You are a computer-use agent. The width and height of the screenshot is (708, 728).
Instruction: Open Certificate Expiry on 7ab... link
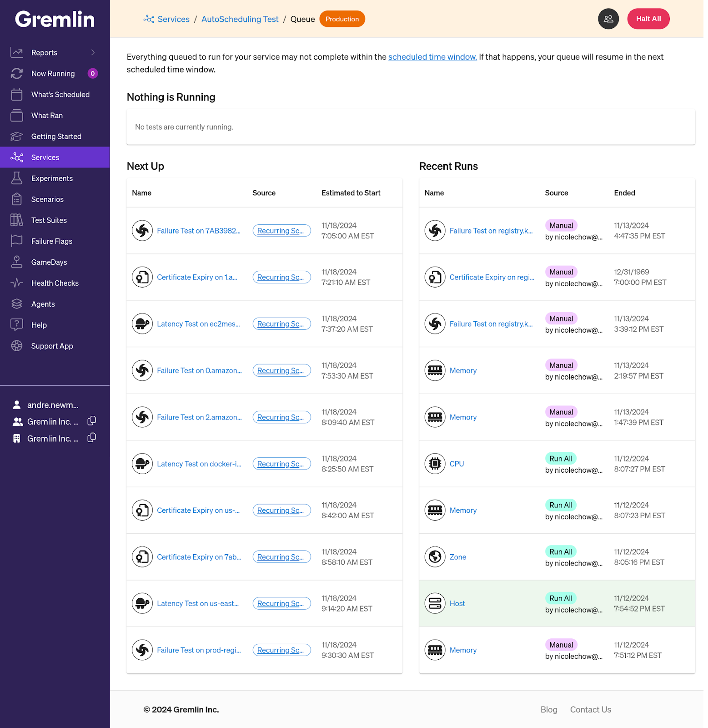(199, 557)
